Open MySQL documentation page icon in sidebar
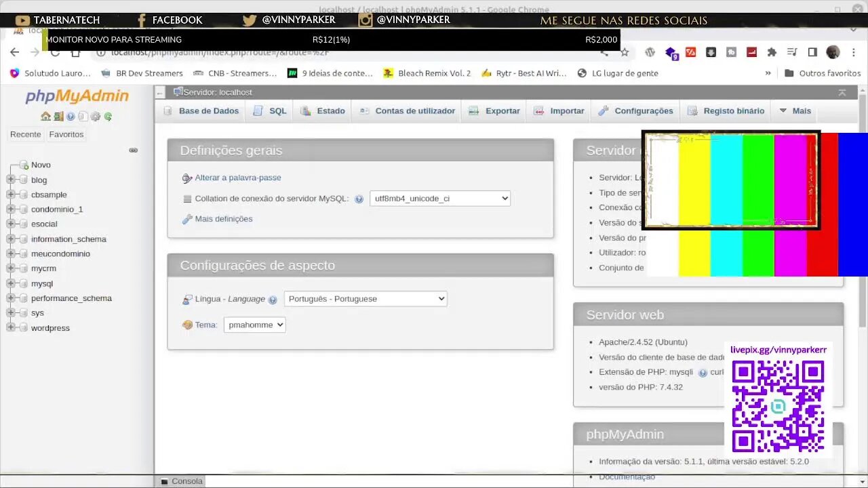The image size is (868, 488). (x=83, y=117)
